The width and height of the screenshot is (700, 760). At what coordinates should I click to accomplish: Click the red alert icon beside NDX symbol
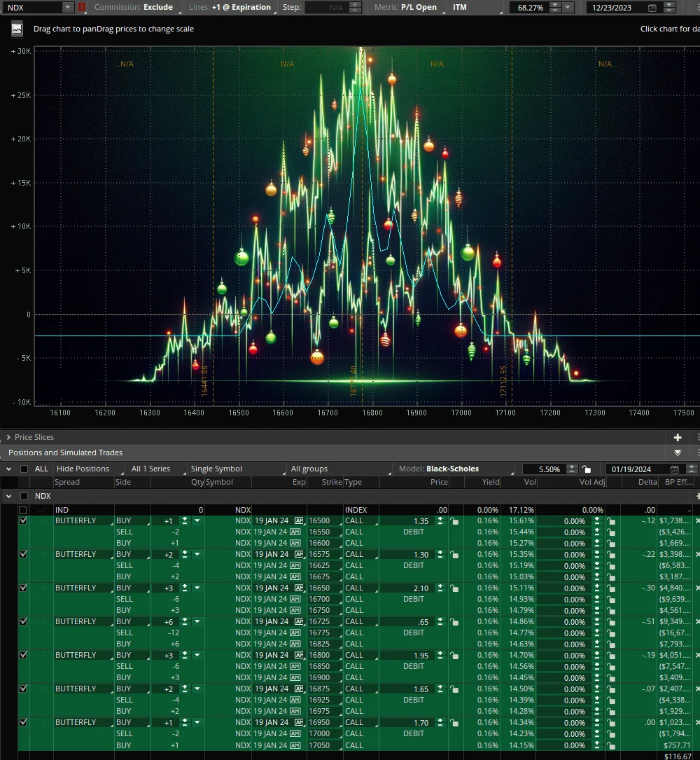point(82,8)
